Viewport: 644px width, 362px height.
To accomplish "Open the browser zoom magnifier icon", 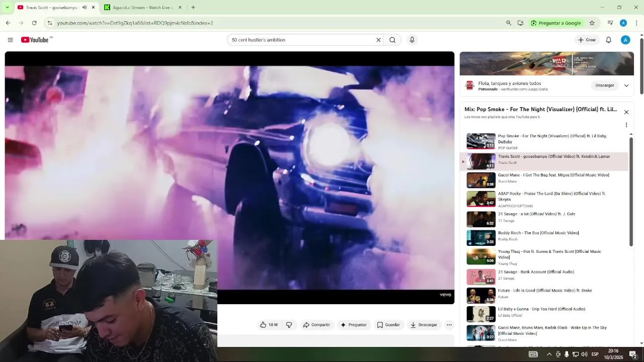I will pyautogui.click(x=509, y=23).
